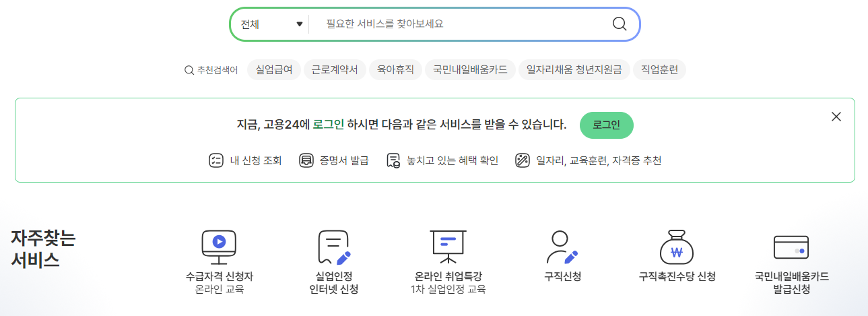The image size is (868, 316).
Task: Click the 놓치고 있는 혜택 확인 text
Action: (453, 160)
